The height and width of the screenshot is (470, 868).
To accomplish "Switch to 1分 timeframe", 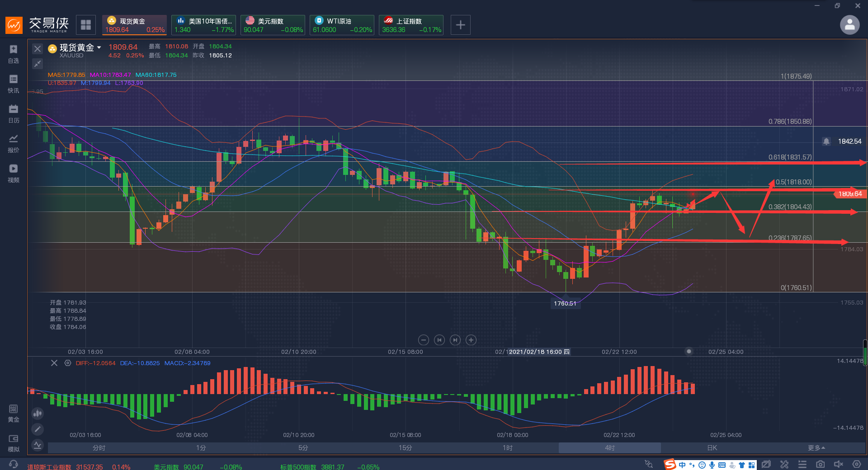I will [201, 448].
